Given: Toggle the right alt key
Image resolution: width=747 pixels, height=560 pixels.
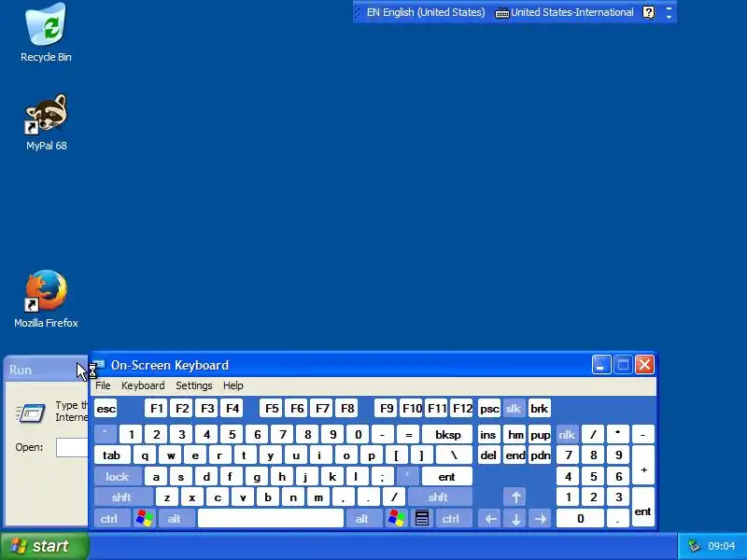Looking at the screenshot, I should coord(362,518).
